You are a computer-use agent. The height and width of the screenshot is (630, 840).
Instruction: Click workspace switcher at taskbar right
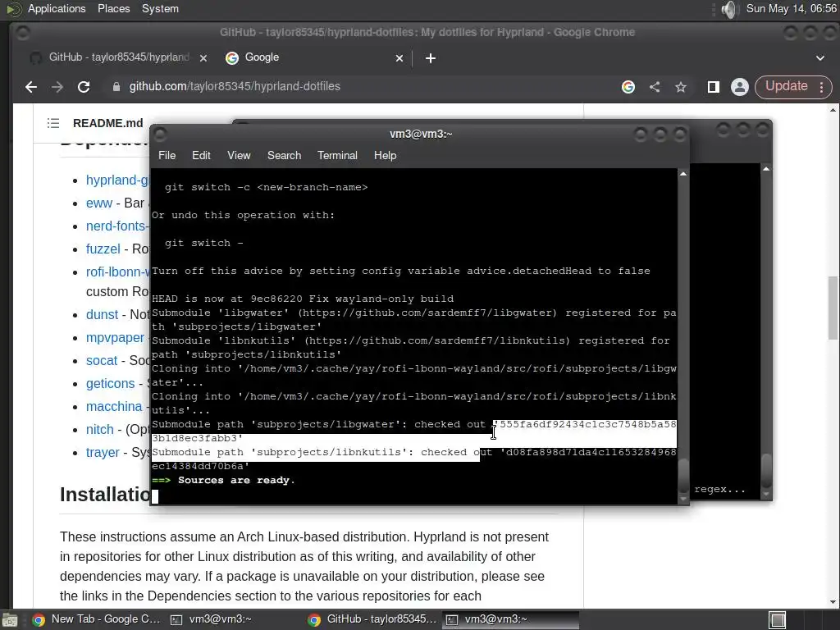(x=778, y=620)
